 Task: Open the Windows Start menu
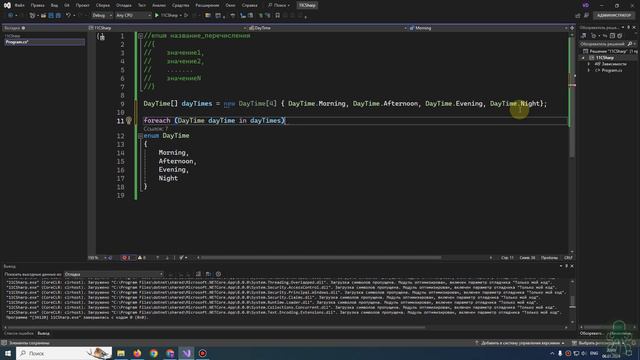tap(8, 353)
